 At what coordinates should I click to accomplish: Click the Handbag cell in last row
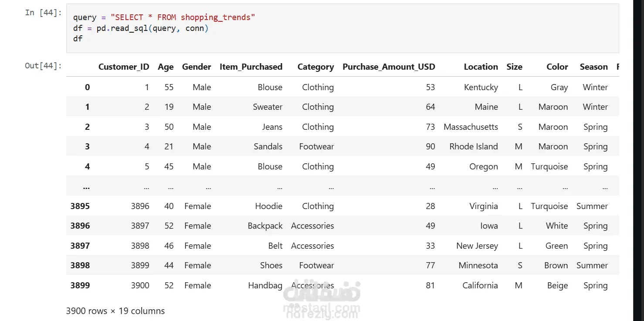pos(265,285)
